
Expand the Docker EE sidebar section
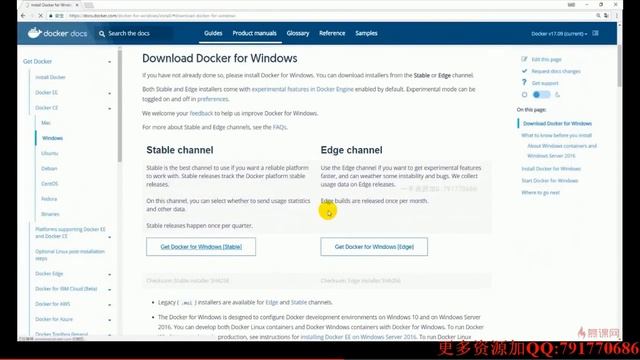[x=109, y=93]
